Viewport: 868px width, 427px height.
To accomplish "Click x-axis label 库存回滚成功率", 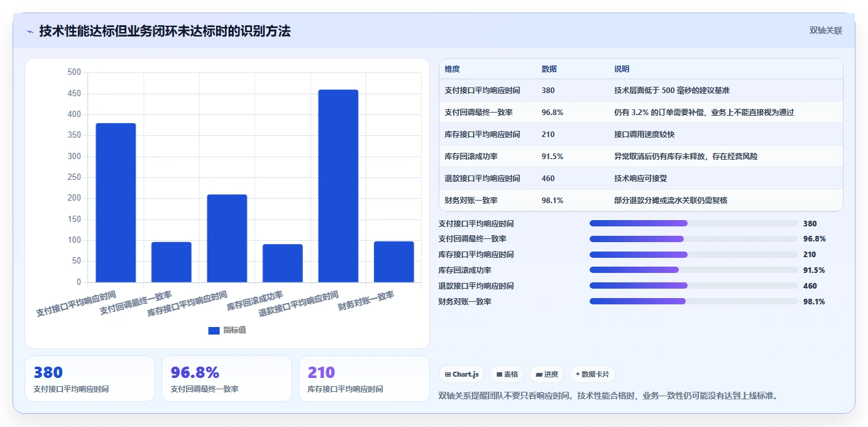I will coord(255,301).
